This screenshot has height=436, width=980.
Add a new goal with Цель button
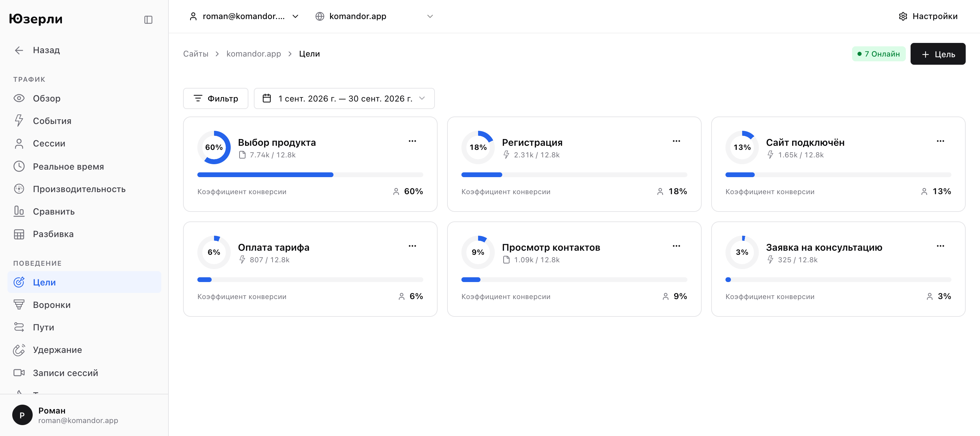pos(938,54)
